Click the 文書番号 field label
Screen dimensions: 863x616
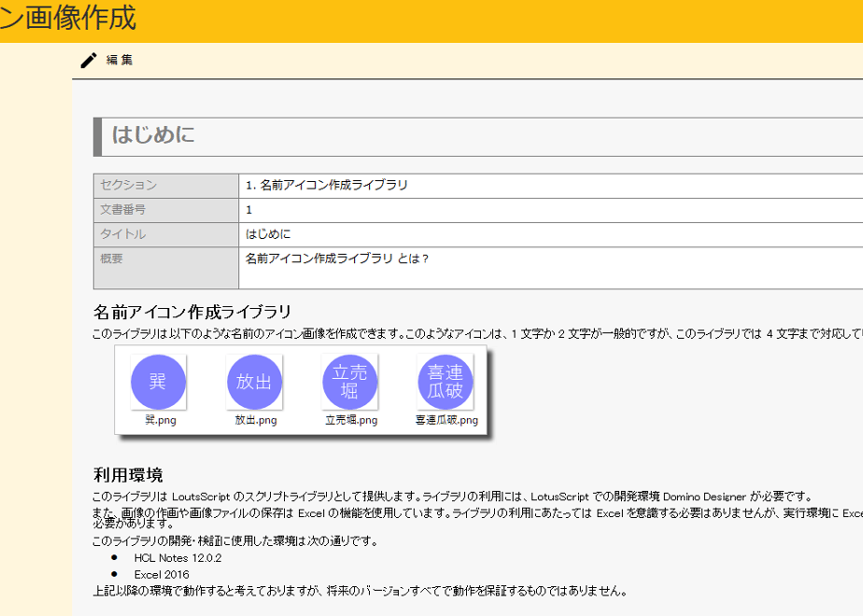tap(122, 210)
